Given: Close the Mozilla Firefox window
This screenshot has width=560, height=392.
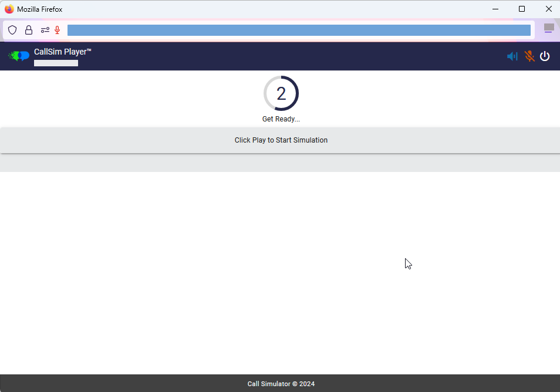Looking at the screenshot, I should click(x=548, y=9).
